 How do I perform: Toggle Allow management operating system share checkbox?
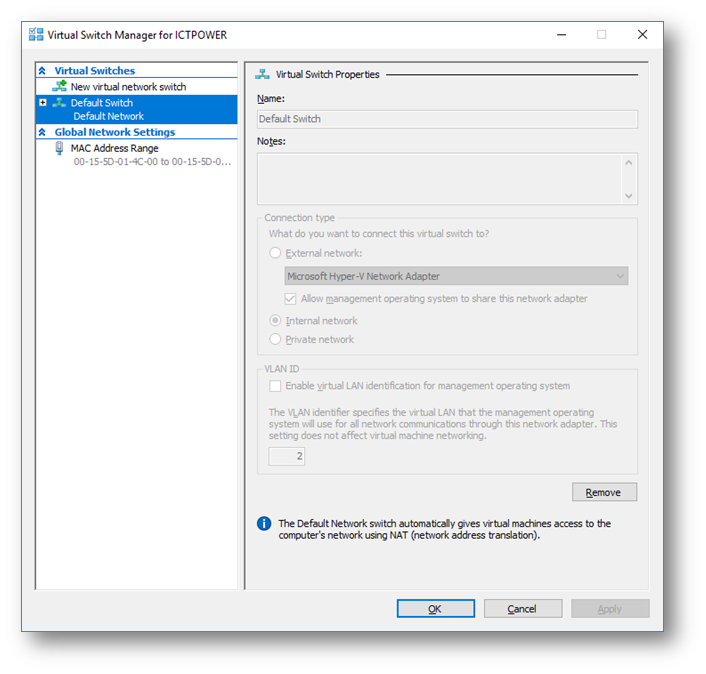290,299
